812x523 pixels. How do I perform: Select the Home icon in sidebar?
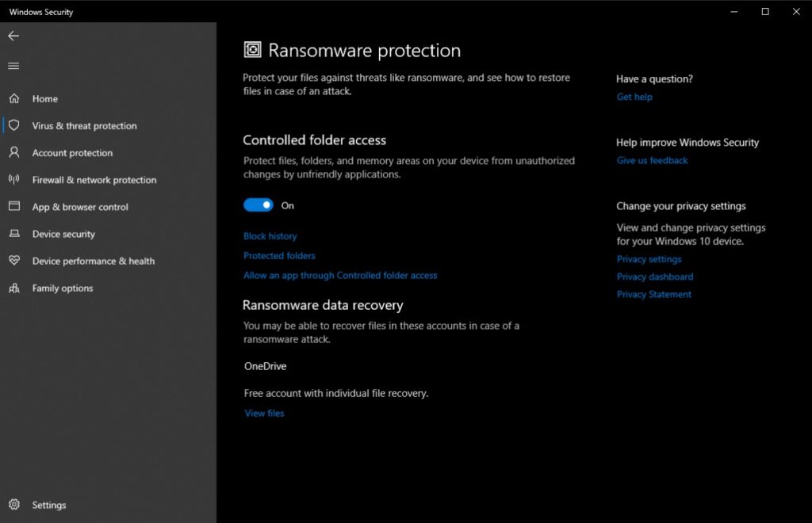click(13, 98)
